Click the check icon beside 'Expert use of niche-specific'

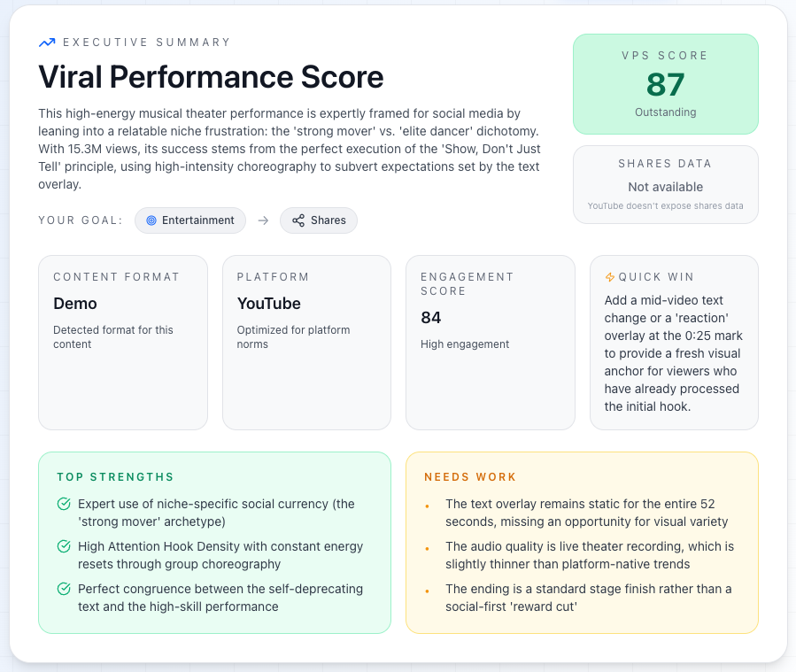pyautogui.click(x=64, y=504)
